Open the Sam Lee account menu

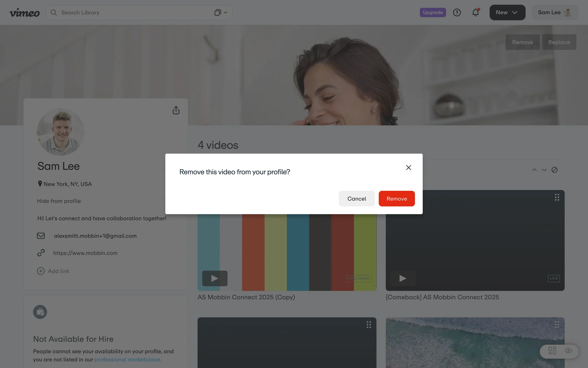[555, 13]
